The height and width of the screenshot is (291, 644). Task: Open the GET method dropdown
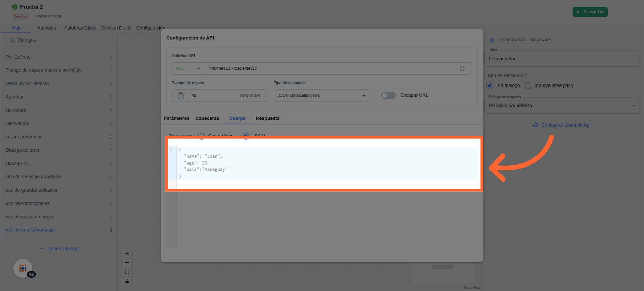click(188, 68)
